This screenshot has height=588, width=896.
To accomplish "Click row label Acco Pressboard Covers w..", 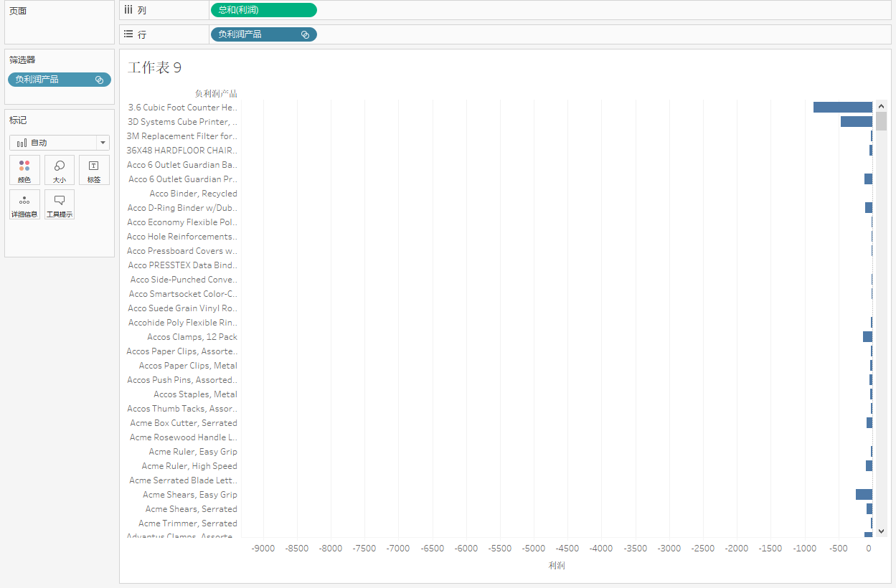I will click(x=182, y=250).
